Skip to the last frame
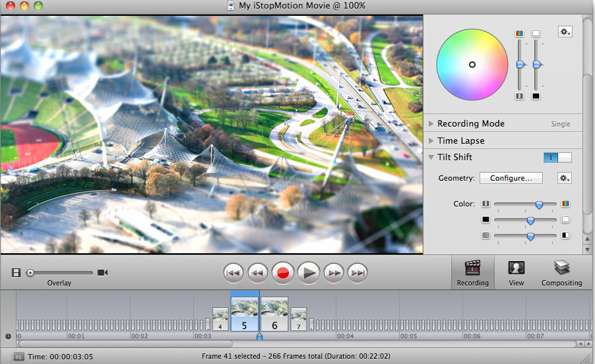This screenshot has width=595, height=364. click(357, 272)
